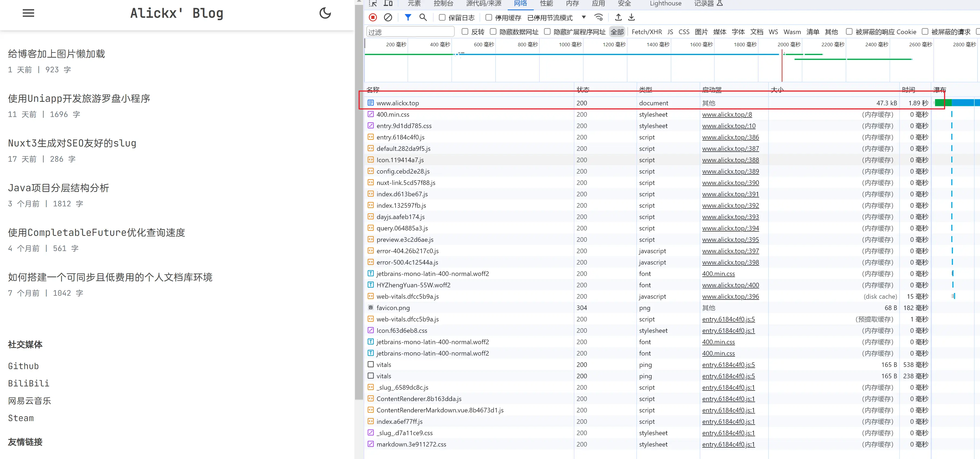Click script icon of entry.6184c4f0.js row
This screenshot has height=459, width=980.
point(370,137)
